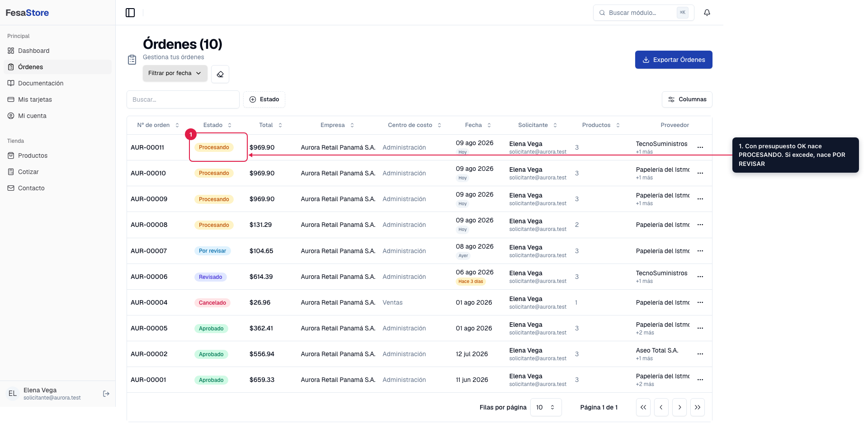Log out using the exit icon
Screen dimensions: 868x433
pyautogui.click(x=106, y=394)
